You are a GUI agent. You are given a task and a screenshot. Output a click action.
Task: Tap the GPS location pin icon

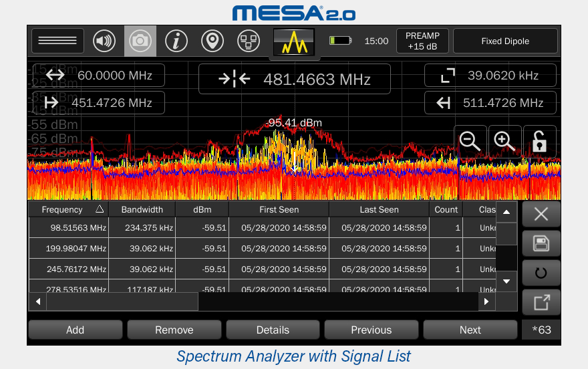click(212, 41)
